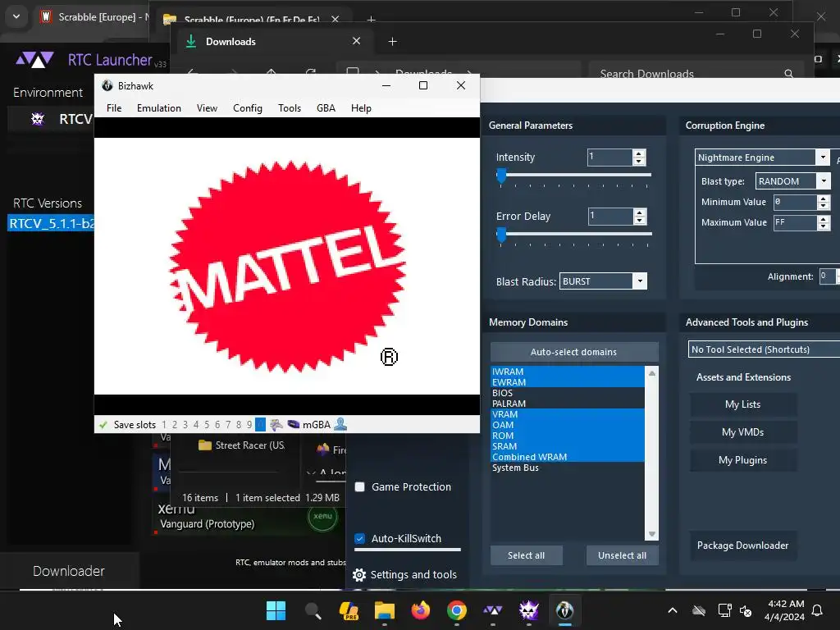
Task: Show hidden tray icons chevron
Action: point(673,610)
